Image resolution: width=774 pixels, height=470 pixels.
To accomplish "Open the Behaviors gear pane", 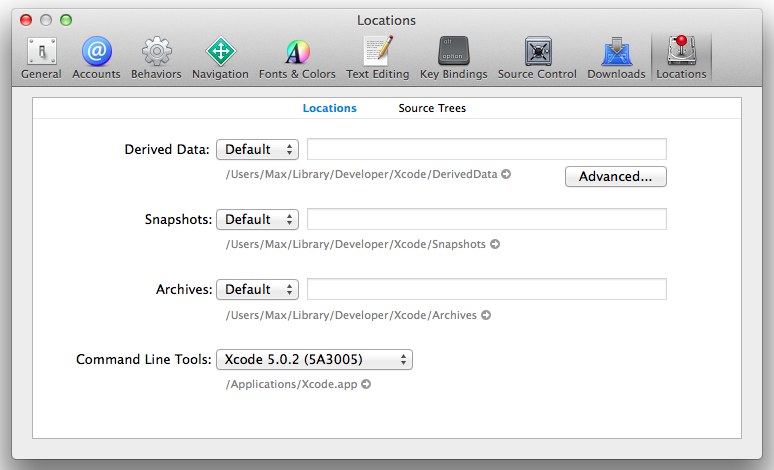I will (x=156, y=57).
